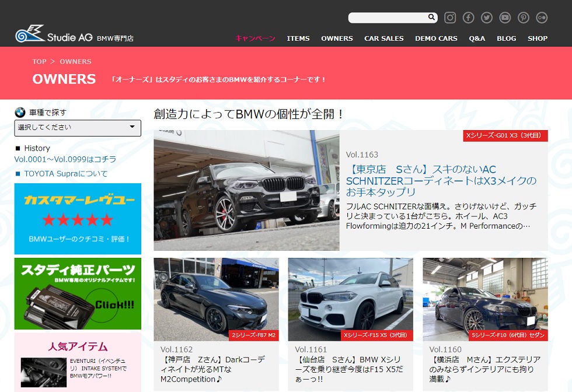Screen dimensions: 572x392
Task: Open the YouTube social icon
Action: [505, 17]
